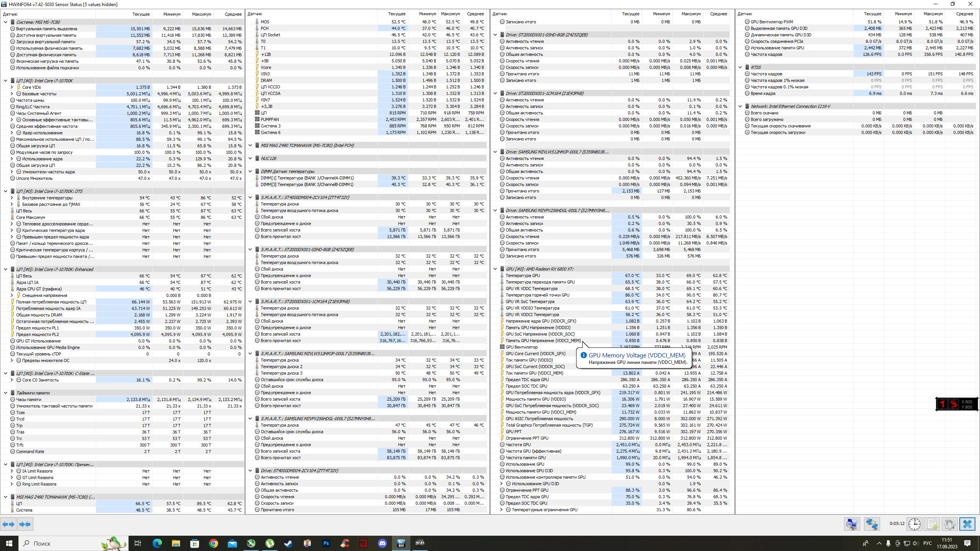Reset the elapsed time clock icon
980x551 pixels.
pos(914,524)
